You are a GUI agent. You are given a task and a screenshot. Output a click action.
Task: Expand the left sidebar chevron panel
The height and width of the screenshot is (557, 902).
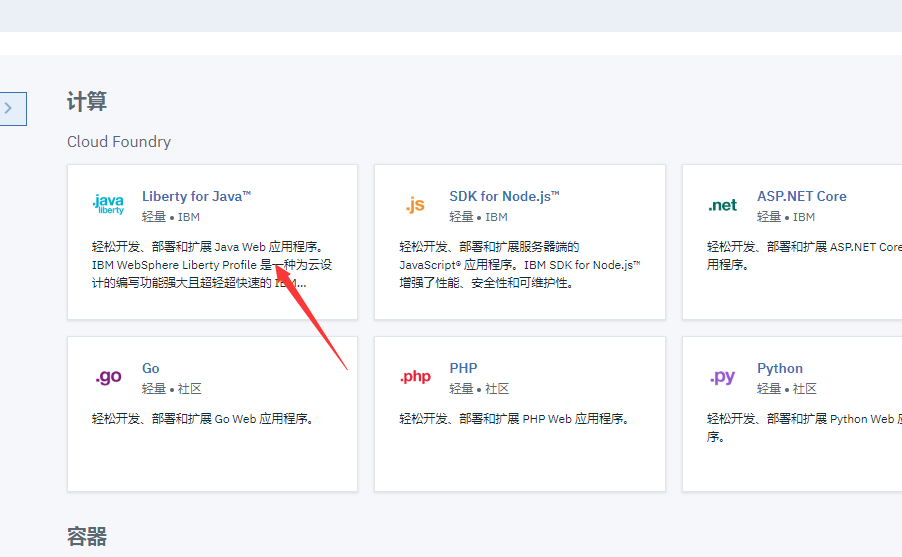coord(13,108)
